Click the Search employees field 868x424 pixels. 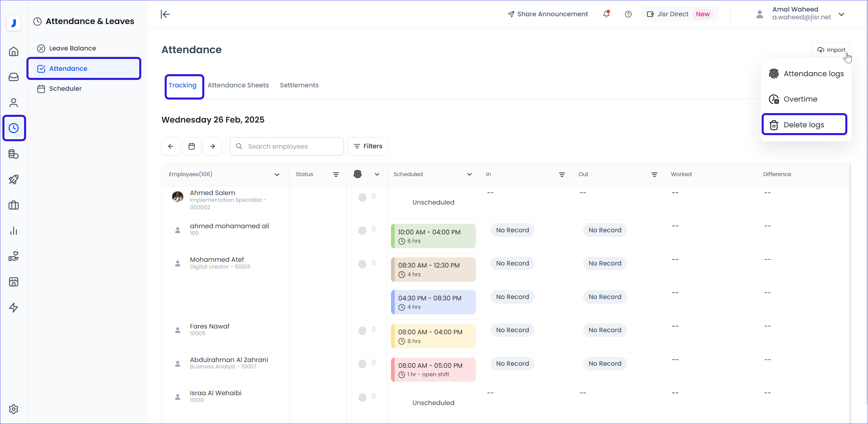pos(287,146)
